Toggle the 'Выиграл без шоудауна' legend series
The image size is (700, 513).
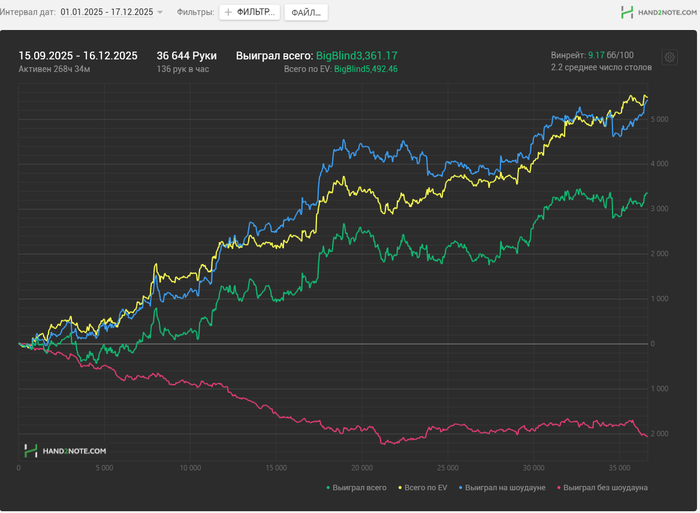pos(602,488)
